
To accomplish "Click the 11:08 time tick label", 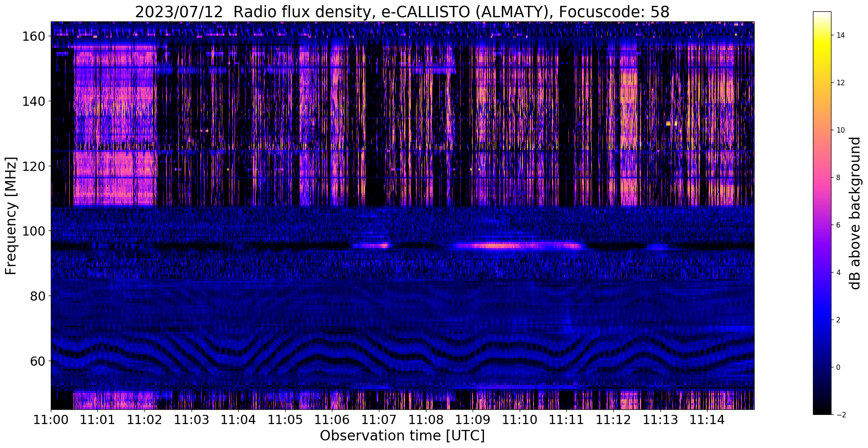I will coord(426,419).
